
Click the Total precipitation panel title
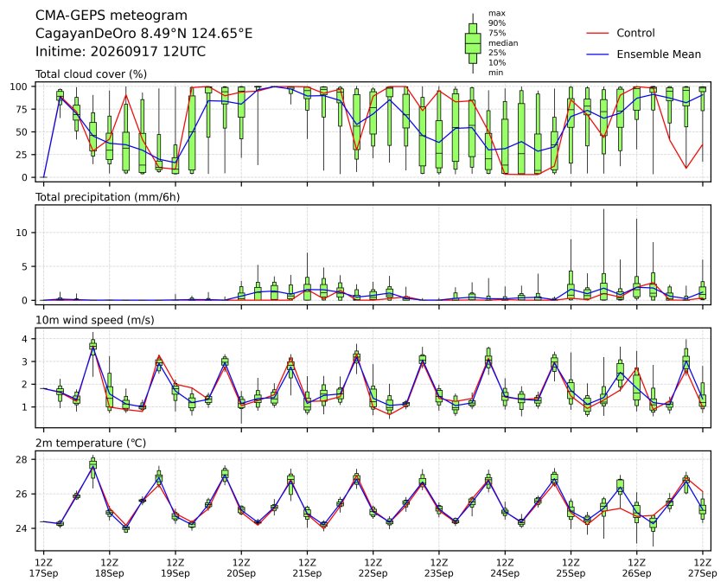pyautogui.click(x=107, y=197)
